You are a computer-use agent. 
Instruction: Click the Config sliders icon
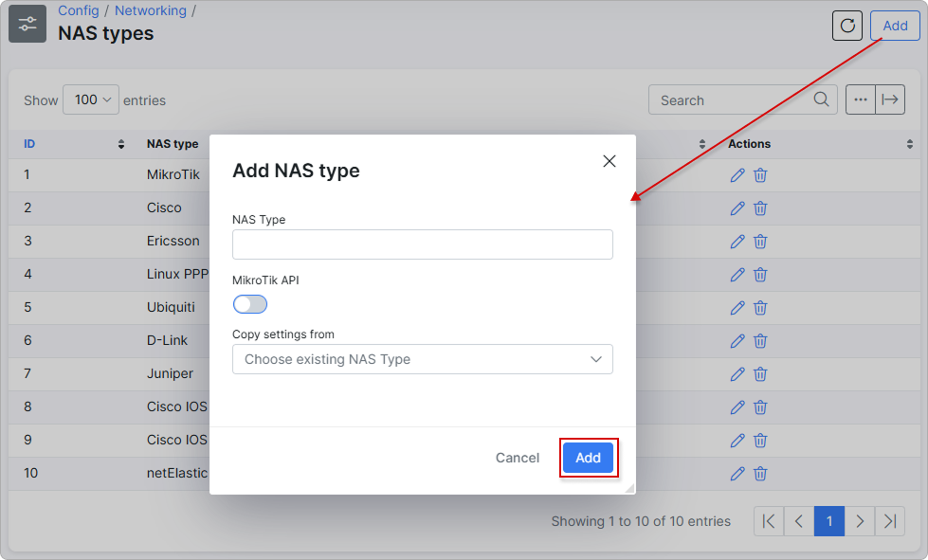27,24
